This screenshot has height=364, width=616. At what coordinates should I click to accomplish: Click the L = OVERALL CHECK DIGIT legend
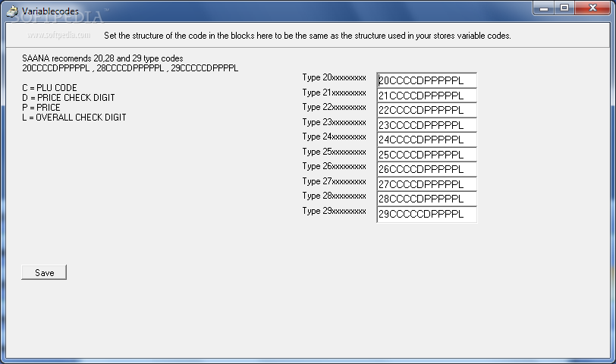pyautogui.click(x=74, y=118)
